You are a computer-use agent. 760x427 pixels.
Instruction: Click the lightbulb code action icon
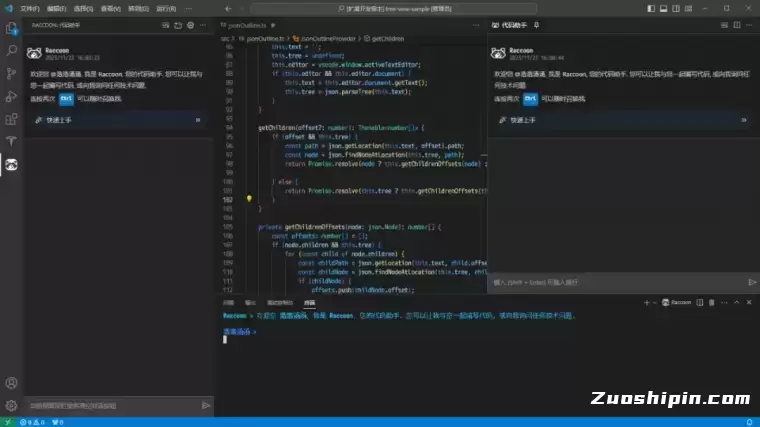click(x=249, y=199)
